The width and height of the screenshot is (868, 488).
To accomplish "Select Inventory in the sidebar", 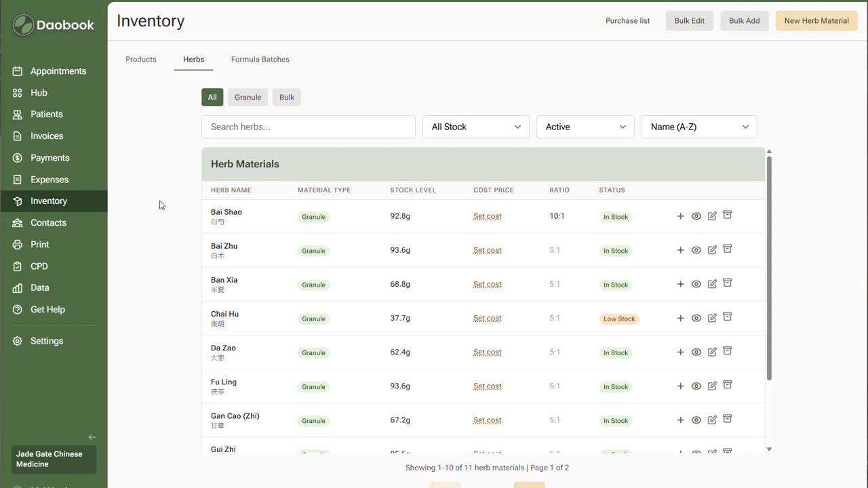I will (x=54, y=201).
